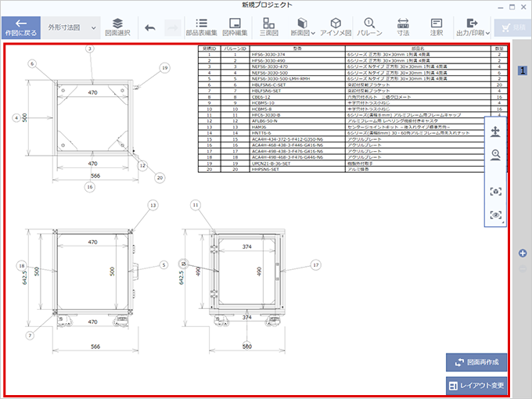Click the pan/move view icon
Viewport: 532px width, 399px height.
tap(497, 131)
